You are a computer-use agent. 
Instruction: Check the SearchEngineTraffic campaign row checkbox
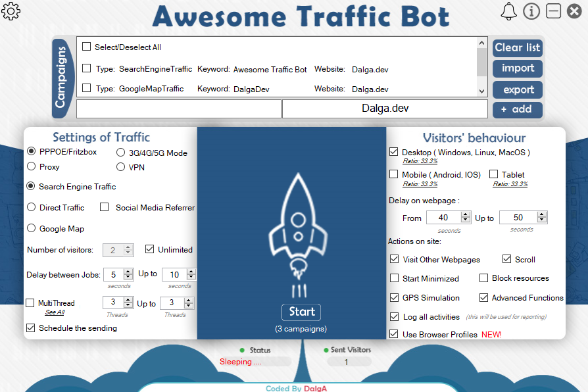click(x=86, y=68)
